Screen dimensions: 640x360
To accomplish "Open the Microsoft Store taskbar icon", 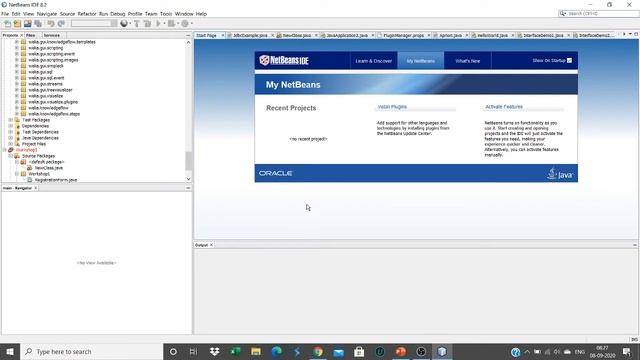I will 359,351.
